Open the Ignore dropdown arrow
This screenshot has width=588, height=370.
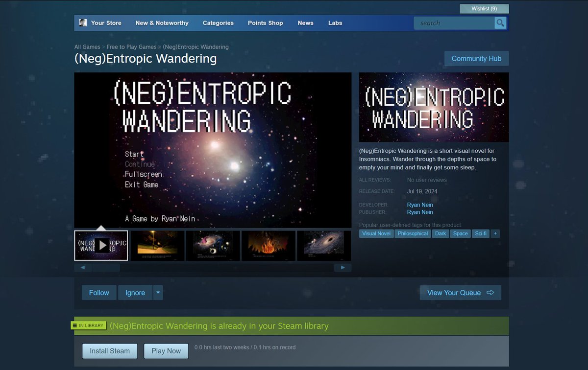click(x=158, y=293)
